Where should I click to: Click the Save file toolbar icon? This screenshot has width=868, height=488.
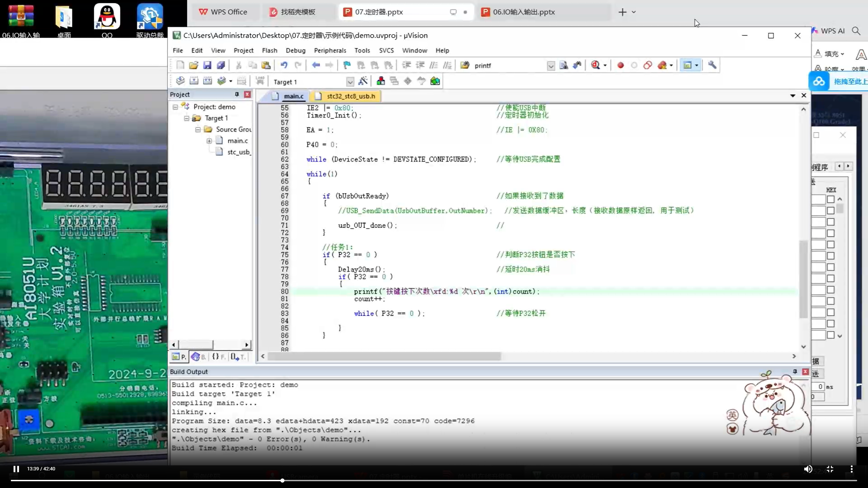point(207,65)
